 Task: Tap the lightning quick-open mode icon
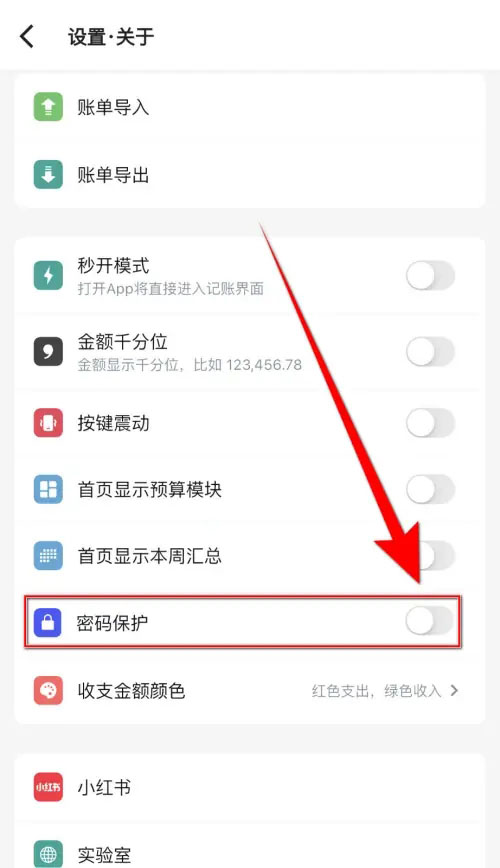click(48, 275)
